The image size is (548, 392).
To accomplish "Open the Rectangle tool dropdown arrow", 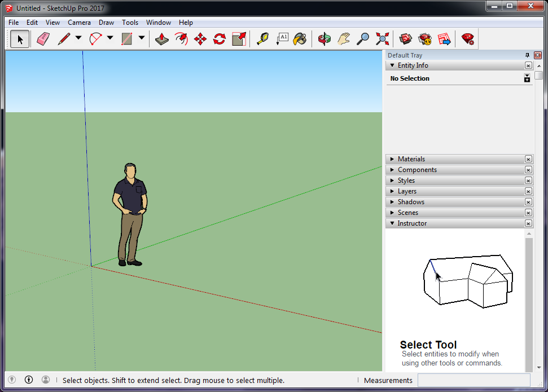I will (x=142, y=38).
